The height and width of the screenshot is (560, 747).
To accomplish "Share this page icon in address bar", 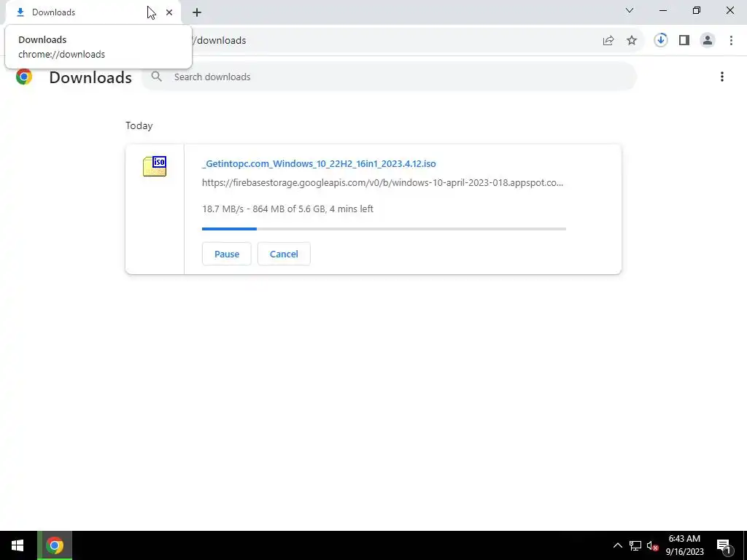I will tap(608, 41).
